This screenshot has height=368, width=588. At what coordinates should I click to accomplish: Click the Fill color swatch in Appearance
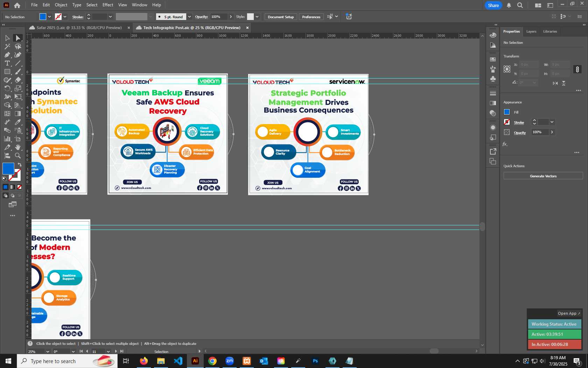[507, 112]
